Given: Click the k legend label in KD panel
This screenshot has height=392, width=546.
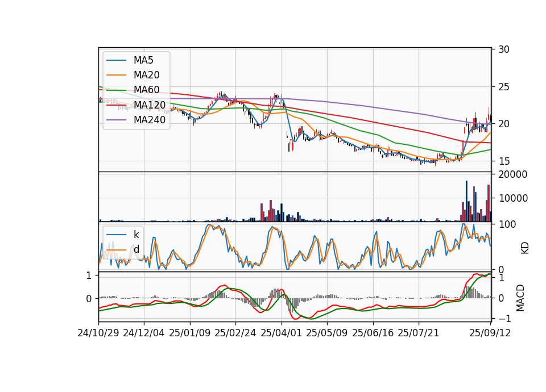Looking at the screenshot, I should click(x=136, y=235).
